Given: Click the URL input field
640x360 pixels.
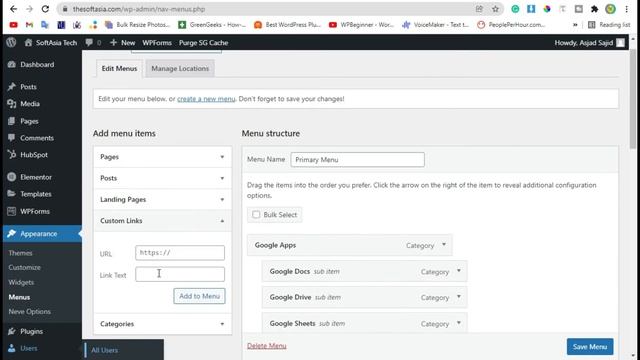Looking at the screenshot, I should [x=180, y=253].
